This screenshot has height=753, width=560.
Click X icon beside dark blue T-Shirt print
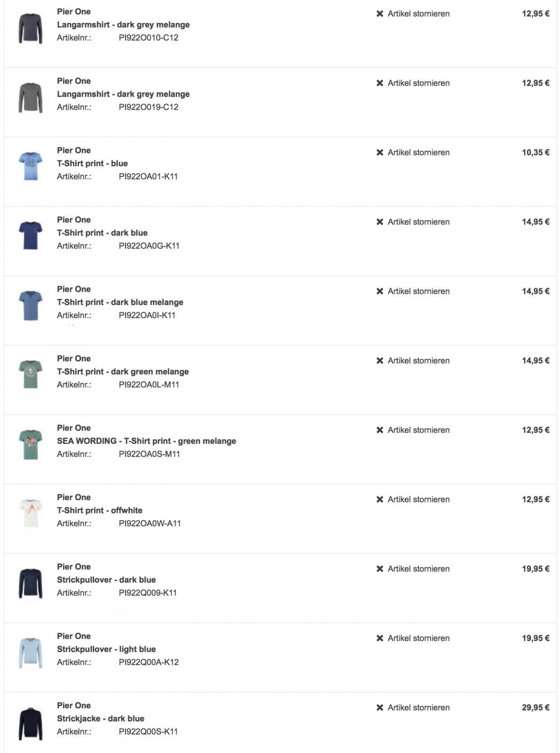click(380, 222)
